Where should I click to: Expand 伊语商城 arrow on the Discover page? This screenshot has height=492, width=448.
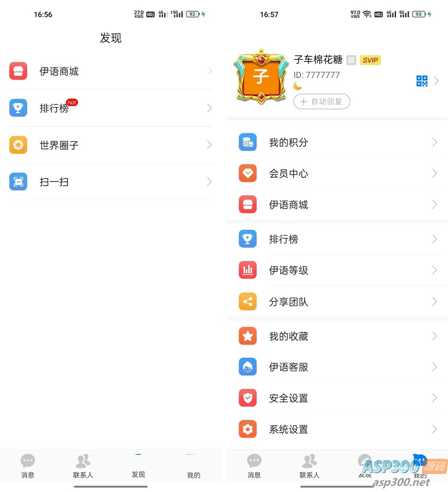210,71
